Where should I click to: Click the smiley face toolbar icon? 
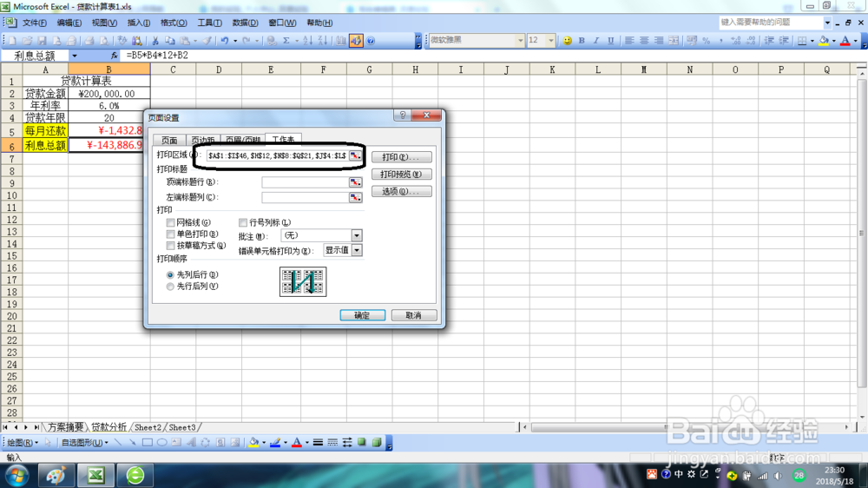pyautogui.click(x=567, y=41)
